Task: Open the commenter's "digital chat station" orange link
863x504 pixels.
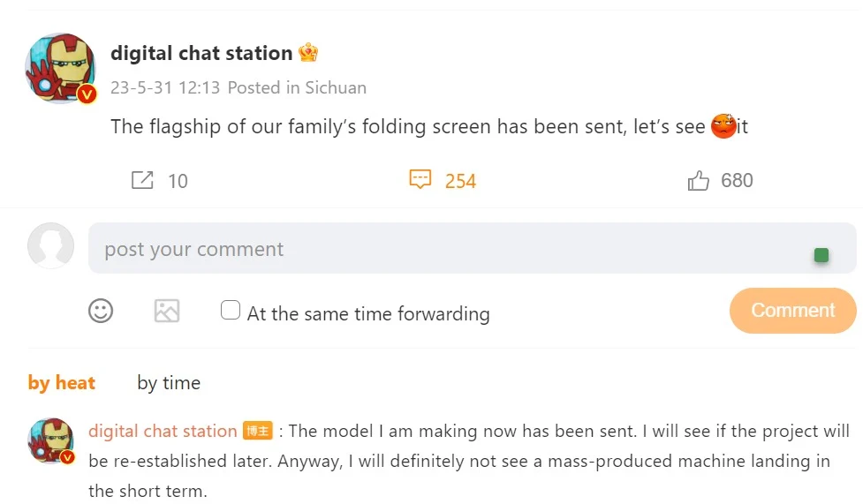Action: point(163,431)
